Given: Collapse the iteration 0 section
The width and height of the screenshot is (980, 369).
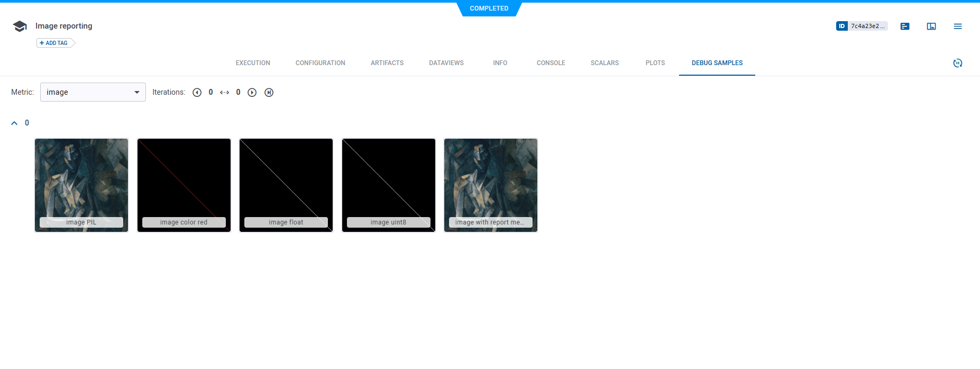Looking at the screenshot, I should point(14,123).
